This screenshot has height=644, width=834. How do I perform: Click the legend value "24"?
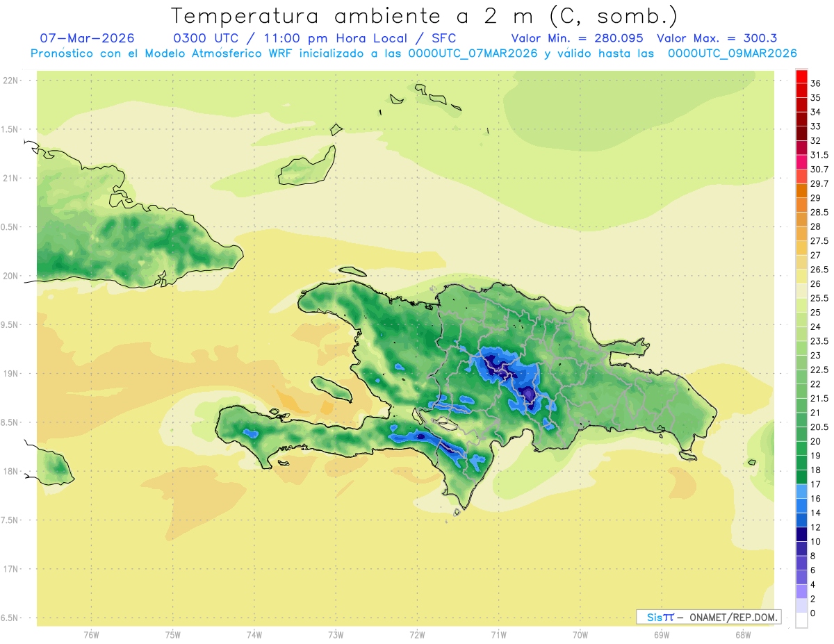tap(816, 327)
